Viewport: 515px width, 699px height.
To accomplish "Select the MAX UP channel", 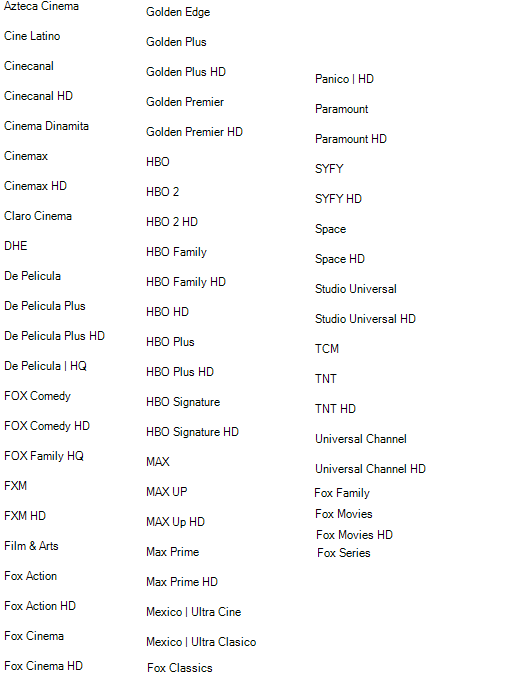I will 167,492.
